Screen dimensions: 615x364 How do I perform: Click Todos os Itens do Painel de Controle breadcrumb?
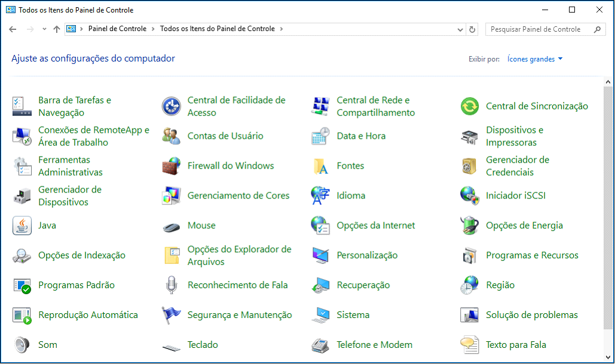(218, 29)
